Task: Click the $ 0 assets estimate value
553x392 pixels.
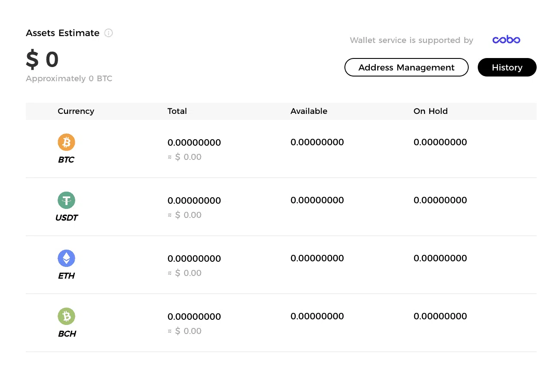Action: tap(42, 60)
